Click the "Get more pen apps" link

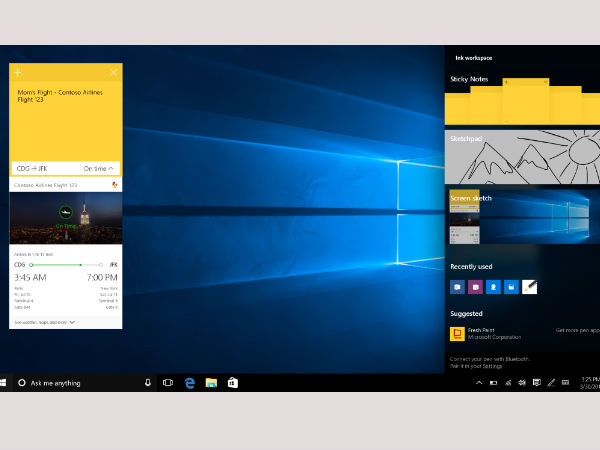[x=576, y=329]
